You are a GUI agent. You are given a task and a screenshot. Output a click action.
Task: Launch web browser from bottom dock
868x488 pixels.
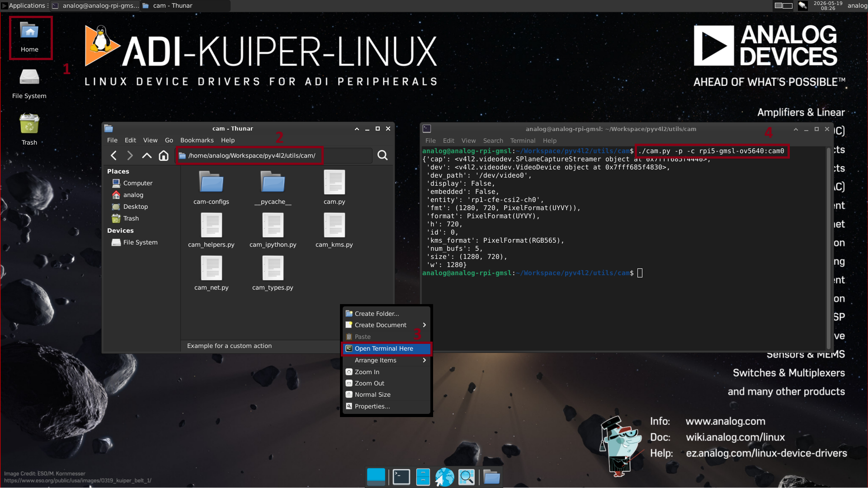[444, 477]
